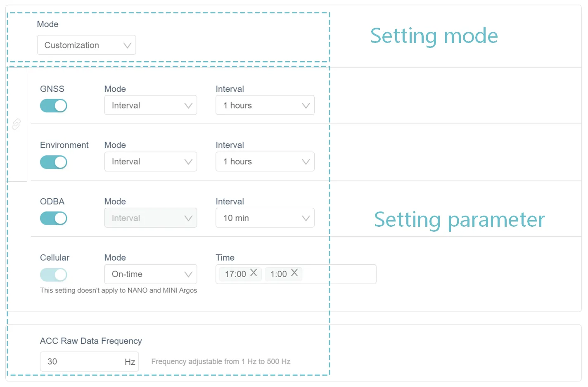Click the grayed-out ODBA Mode dropdown chevron
This screenshot has height=387, width=588.
(x=189, y=218)
